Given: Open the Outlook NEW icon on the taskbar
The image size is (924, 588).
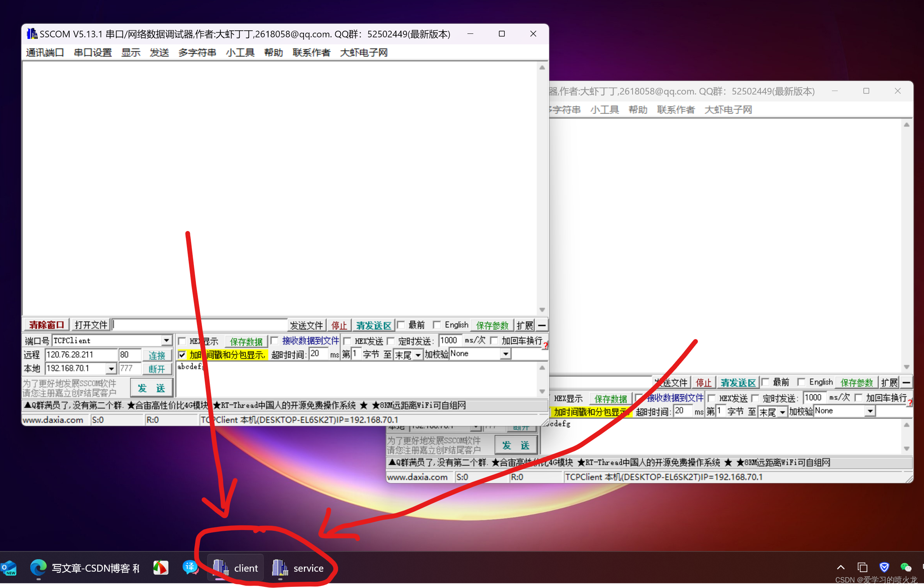Looking at the screenshot, I should tap(9, 568).
